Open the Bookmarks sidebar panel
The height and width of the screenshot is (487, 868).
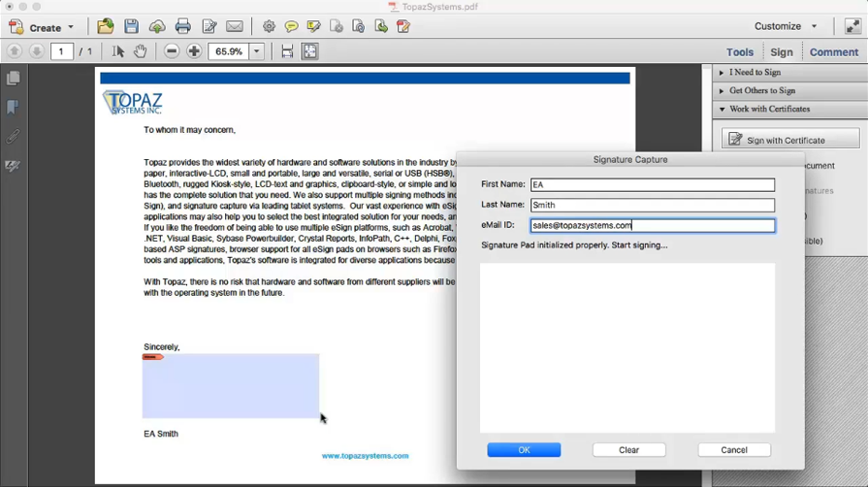click(x=13, y=107)
